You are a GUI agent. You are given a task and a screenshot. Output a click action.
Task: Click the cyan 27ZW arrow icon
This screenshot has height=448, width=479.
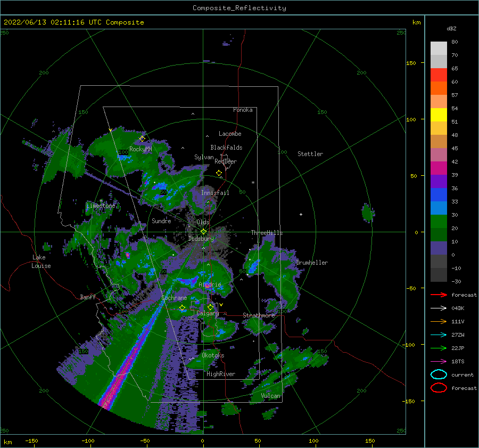pyautogui.click(x=439, y=335)
